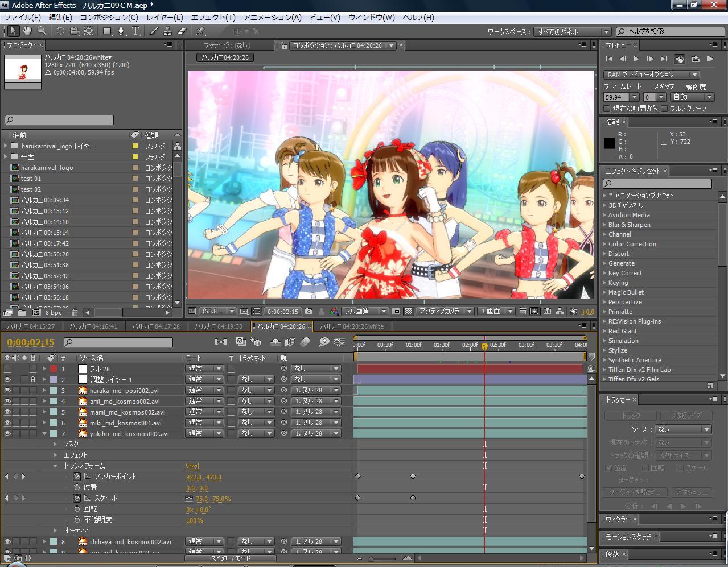Switch to the ハルカニ 04:19:30 timeline tab
Viewport: 728px width, 567px height.
tap(219, 326)
